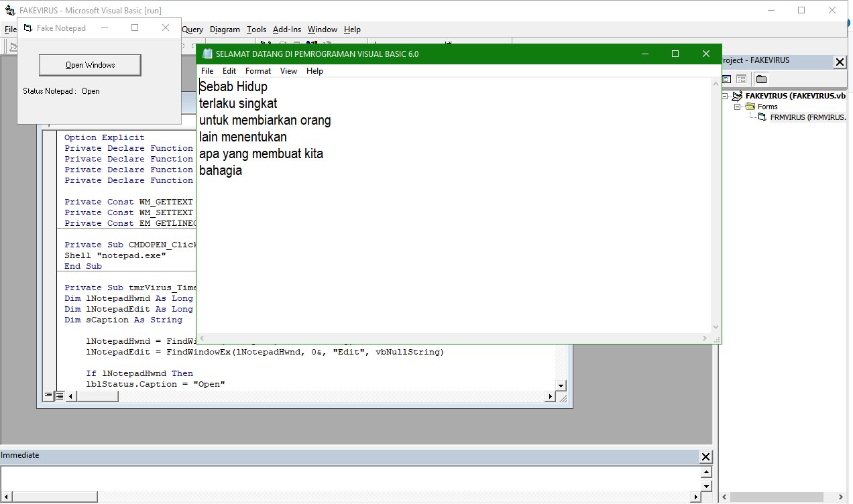This screenshot has width=853, height=504.
Task: Collapse the FAKEVIRUS project tree node
Action: 726,96
